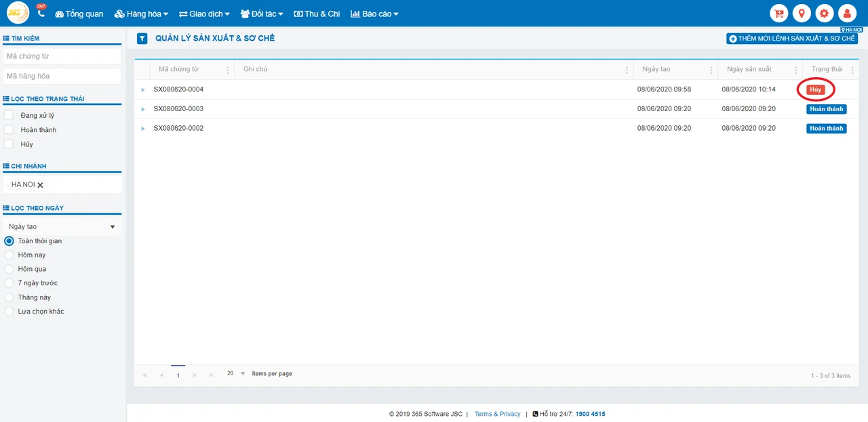Viewport: 868px width, 422px height.
Task: Click page number 1 in pager
Action: pyautogui.click(x=178, y=375)
